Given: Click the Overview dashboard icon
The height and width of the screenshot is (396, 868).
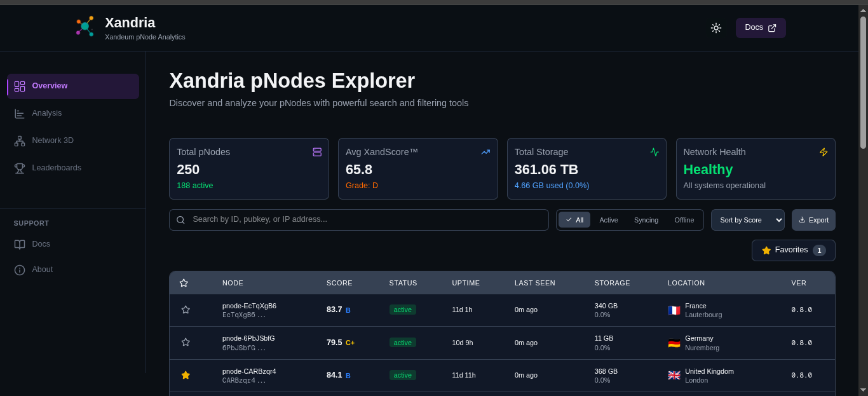Looking at the screenshot, I should 20,86.
